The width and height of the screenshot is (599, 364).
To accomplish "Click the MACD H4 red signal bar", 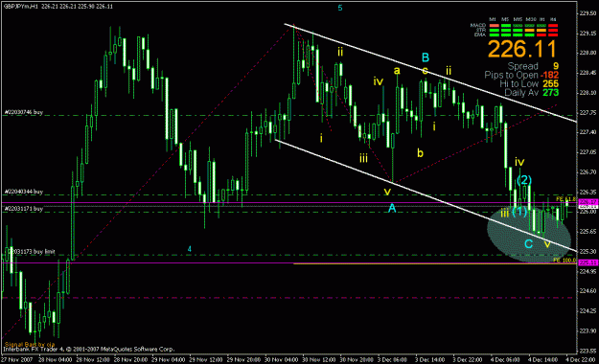I will click(553, 26).
